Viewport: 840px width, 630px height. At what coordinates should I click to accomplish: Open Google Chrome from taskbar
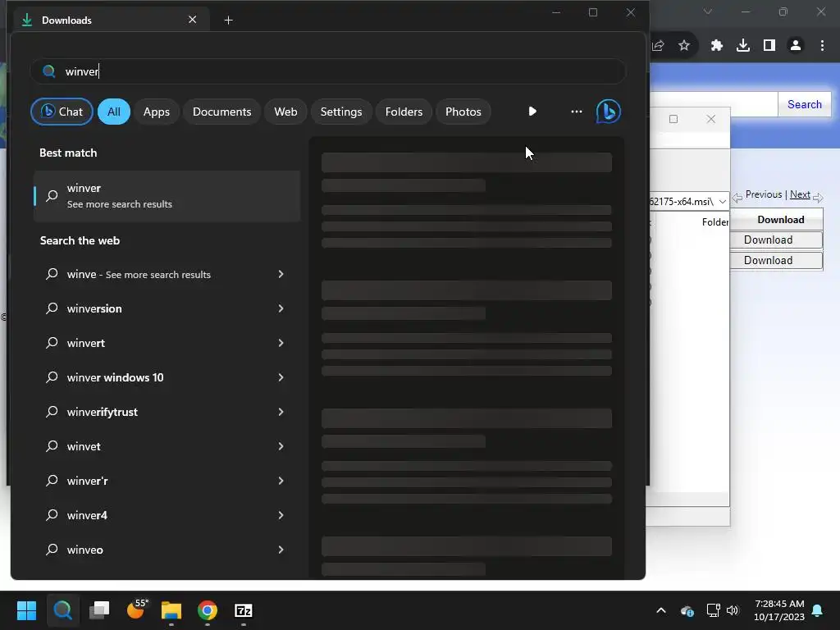point(208,610)
